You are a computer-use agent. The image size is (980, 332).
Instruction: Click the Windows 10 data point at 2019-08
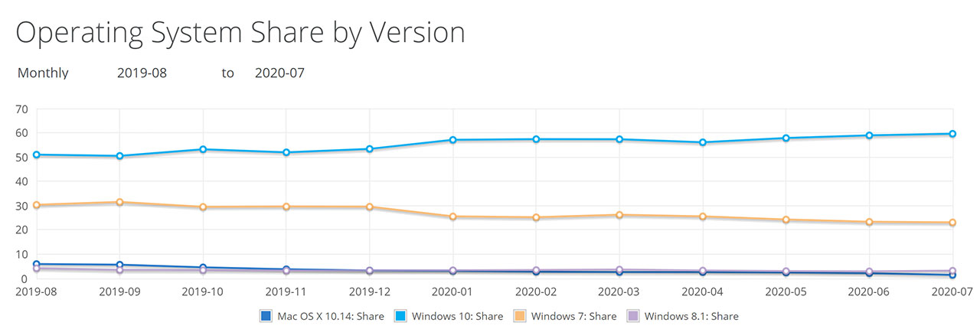tap(36, 155)
